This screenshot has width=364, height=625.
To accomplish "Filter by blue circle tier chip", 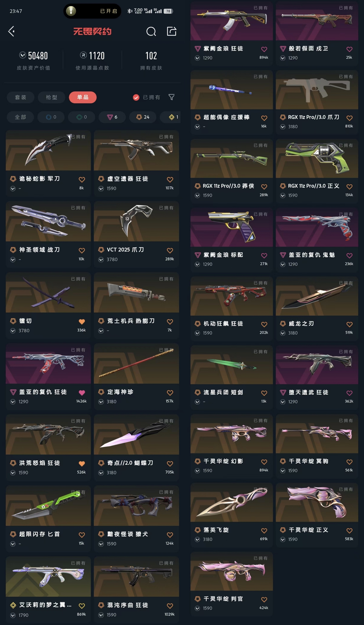I will click(51, 117).
